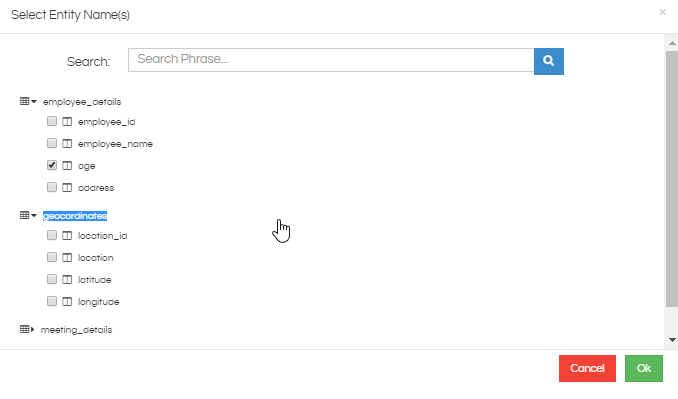Screen dimensions: 678x399
Task: Collapse the geocoordinates tree arrow
Action: (x=34, y=215)
